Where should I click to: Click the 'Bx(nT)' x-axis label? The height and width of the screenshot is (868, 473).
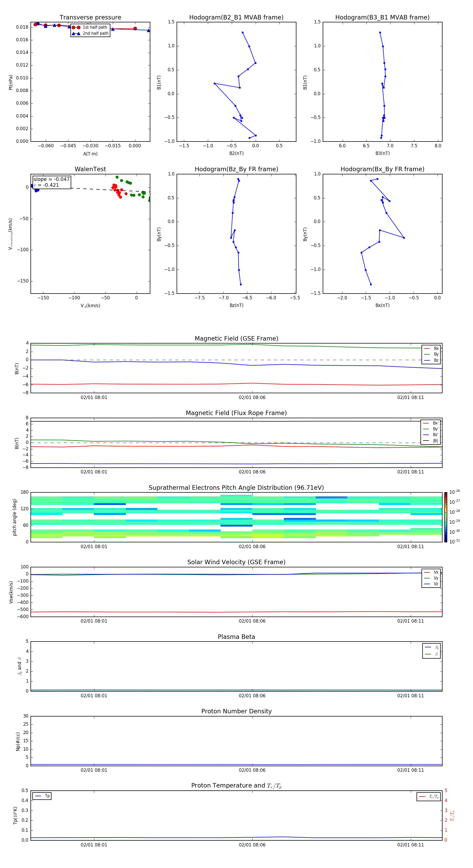382,305
